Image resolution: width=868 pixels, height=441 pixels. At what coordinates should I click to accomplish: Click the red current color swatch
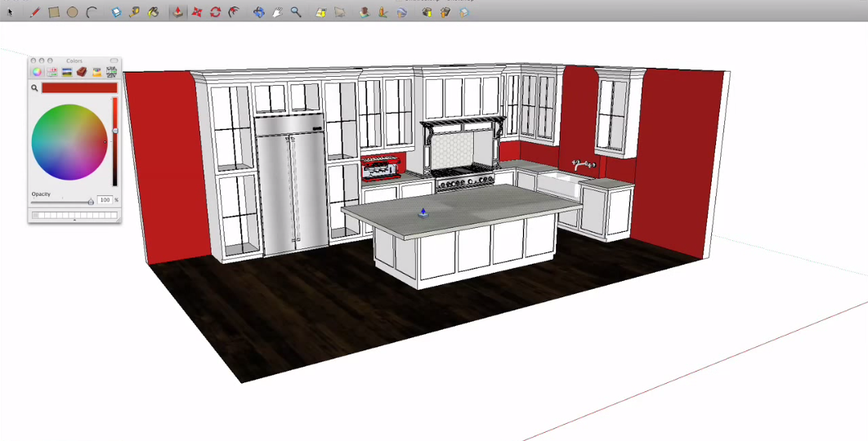tap(79, 88)
